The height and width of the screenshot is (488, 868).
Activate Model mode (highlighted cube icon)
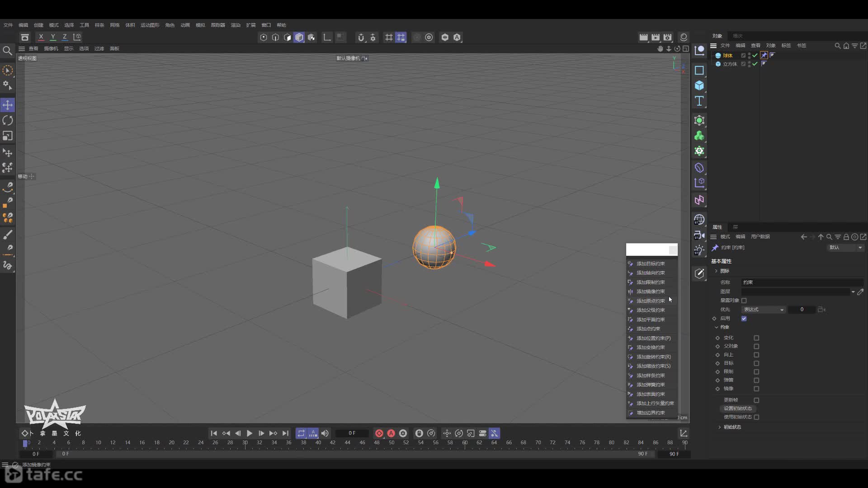coord(299,38)
